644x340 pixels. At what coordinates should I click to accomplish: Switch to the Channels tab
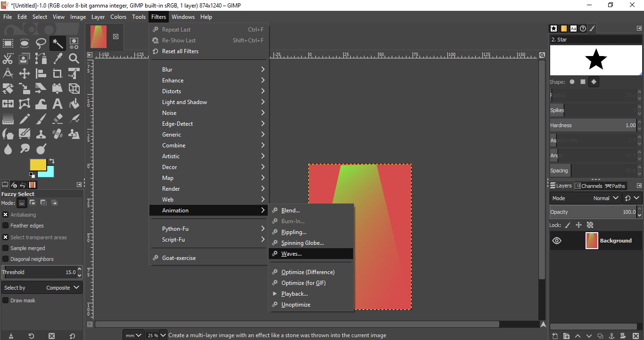pyautogui.click(x=588, y=186)
